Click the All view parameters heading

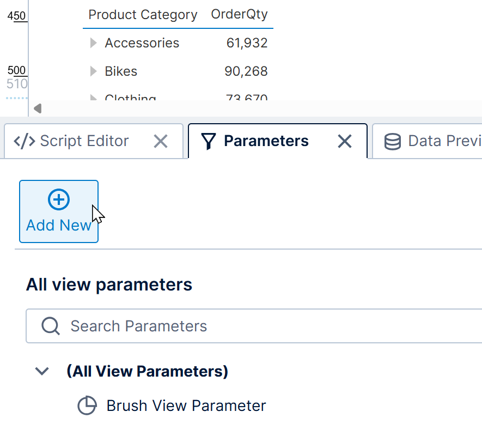109,284
